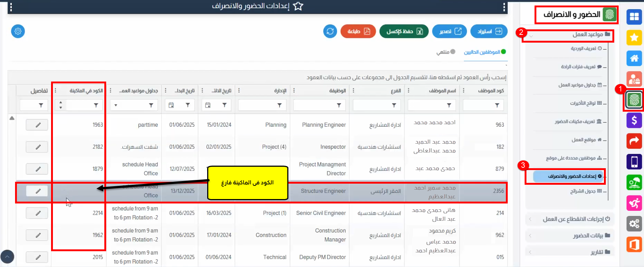
Task: Open the yellow star favorites icon
Action: 634,37
